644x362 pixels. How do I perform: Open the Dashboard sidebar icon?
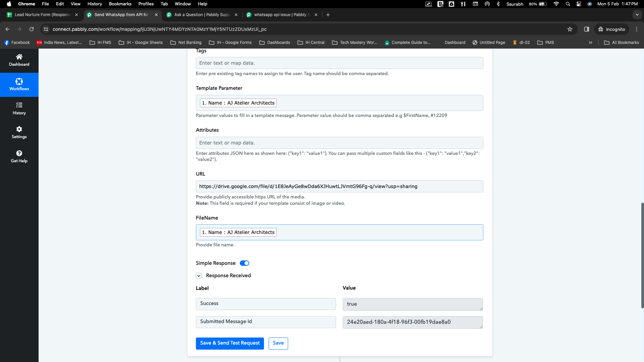[19, 60]
